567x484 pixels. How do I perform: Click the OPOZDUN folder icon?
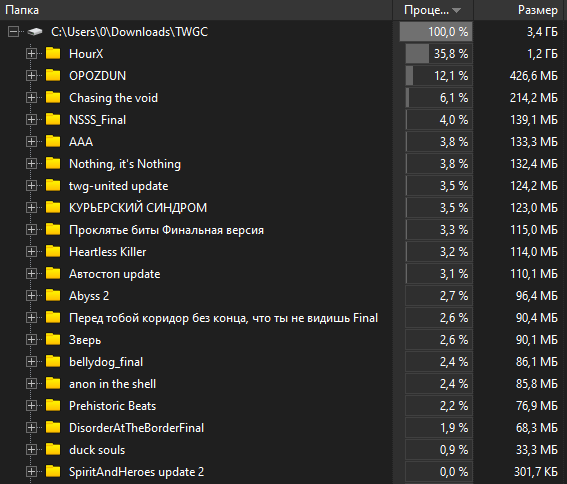coord(53,76)
